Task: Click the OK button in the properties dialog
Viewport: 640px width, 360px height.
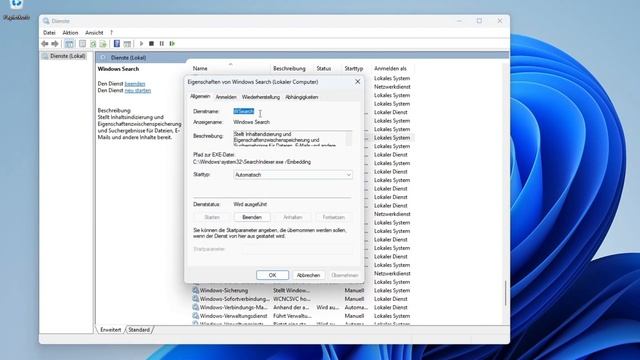Action: [272, 275]
